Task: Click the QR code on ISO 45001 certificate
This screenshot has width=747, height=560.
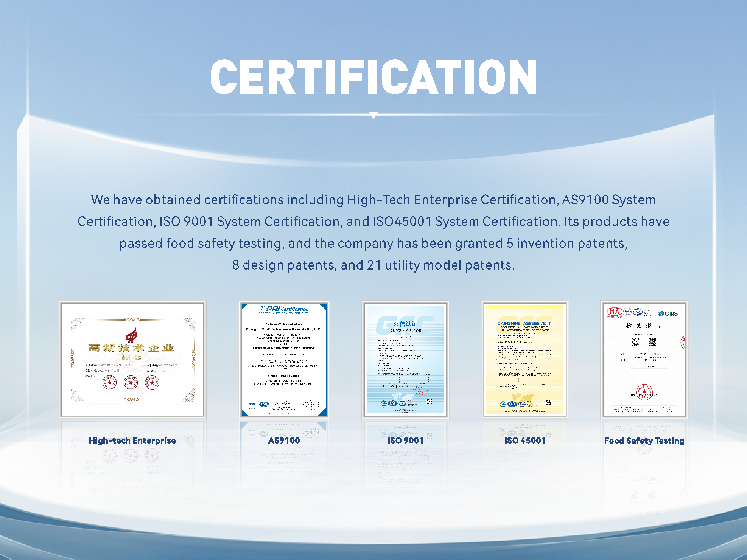Action: [x=549, y=402]
